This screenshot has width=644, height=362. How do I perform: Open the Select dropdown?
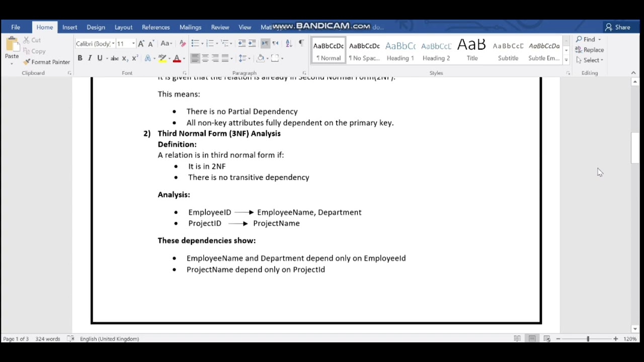[x=590, y=60]
